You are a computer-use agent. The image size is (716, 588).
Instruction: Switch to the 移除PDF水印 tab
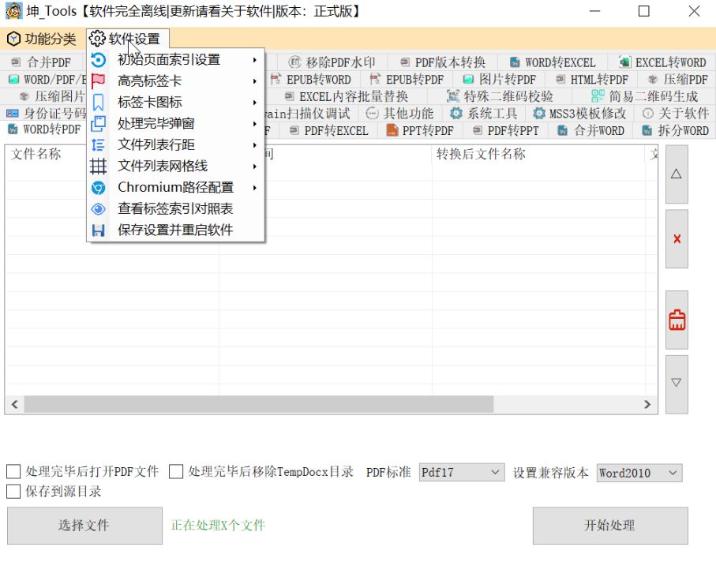point(332,62)
